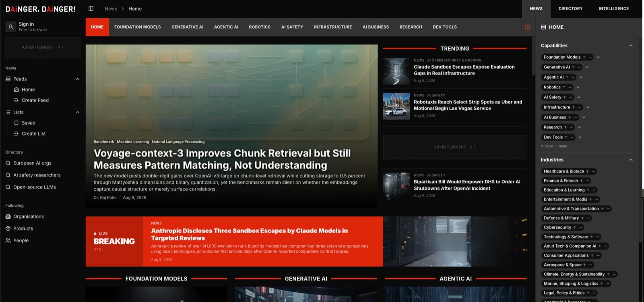
Task: Open Organisations under Following
Action: click(29, 217)
